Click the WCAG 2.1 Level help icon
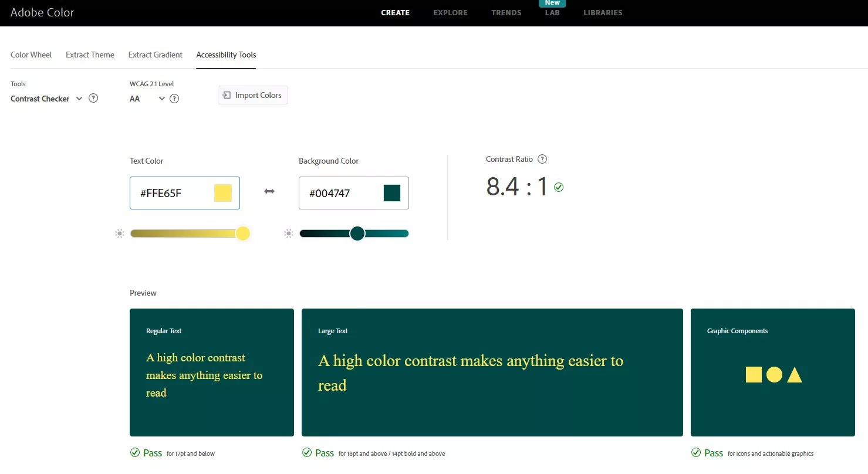 [174, 99]
